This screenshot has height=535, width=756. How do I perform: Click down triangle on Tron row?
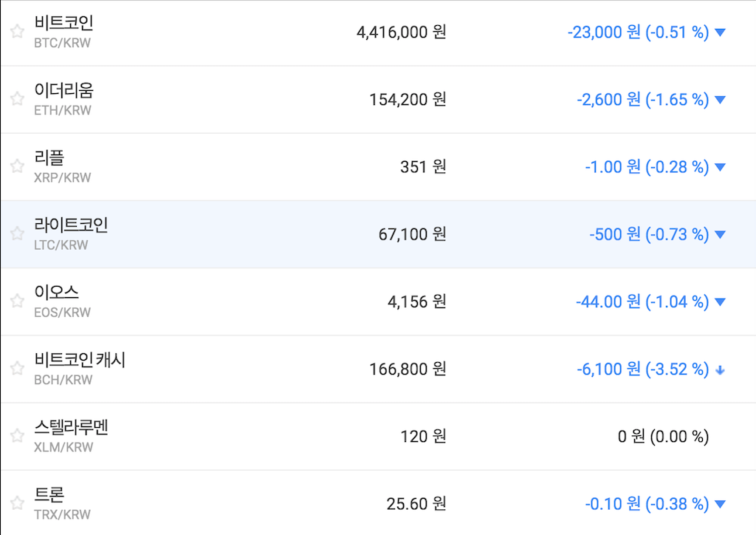(721, 504)
